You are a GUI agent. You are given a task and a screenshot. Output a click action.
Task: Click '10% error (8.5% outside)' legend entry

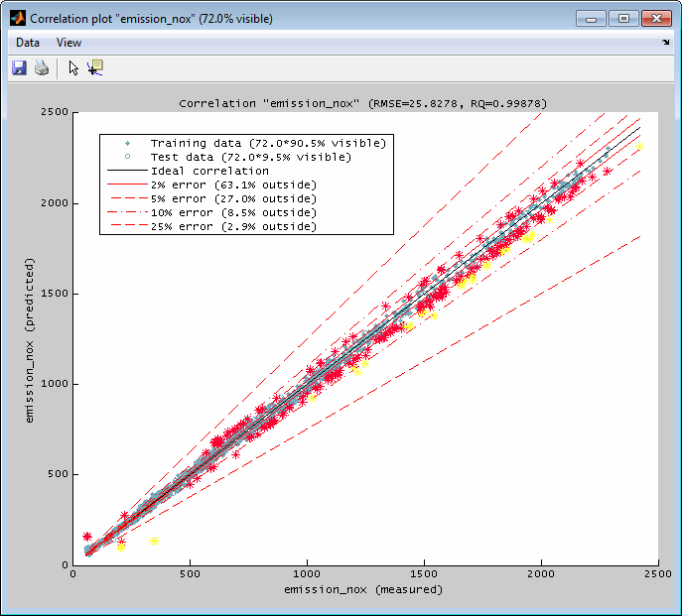pyautogui.click(x=233, y=212)
